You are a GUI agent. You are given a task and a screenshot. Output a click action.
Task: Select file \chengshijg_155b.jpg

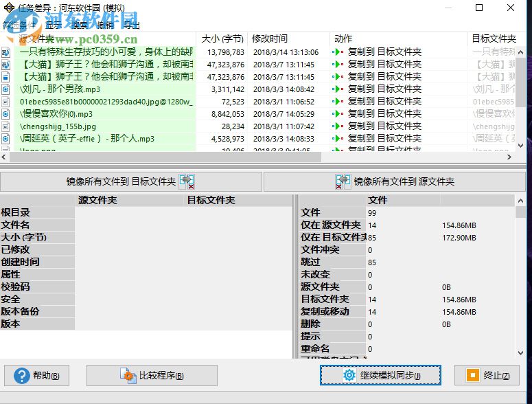58,126
